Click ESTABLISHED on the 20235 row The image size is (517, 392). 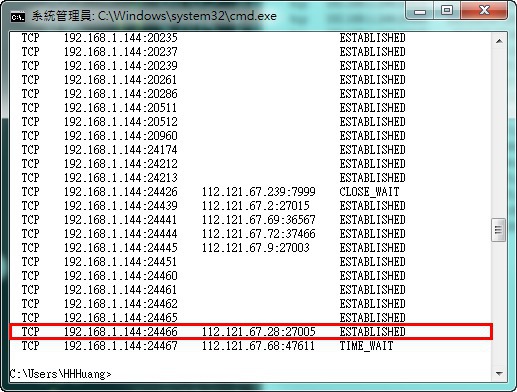pyautogui.click(x=372, y=38)
